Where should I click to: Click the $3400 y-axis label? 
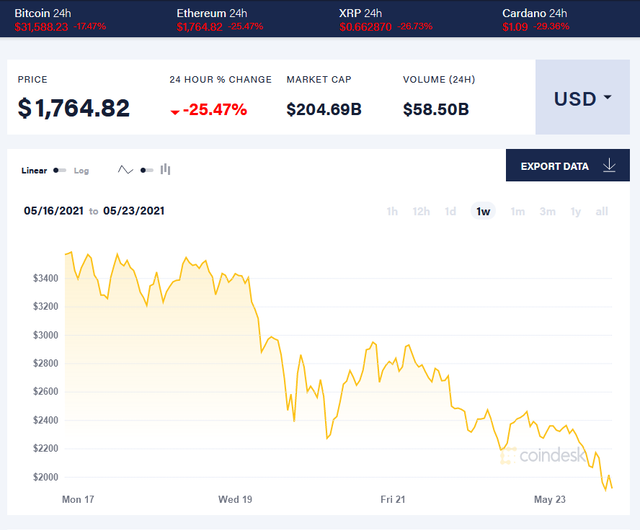pyautogui.click(x=46, y=278)
